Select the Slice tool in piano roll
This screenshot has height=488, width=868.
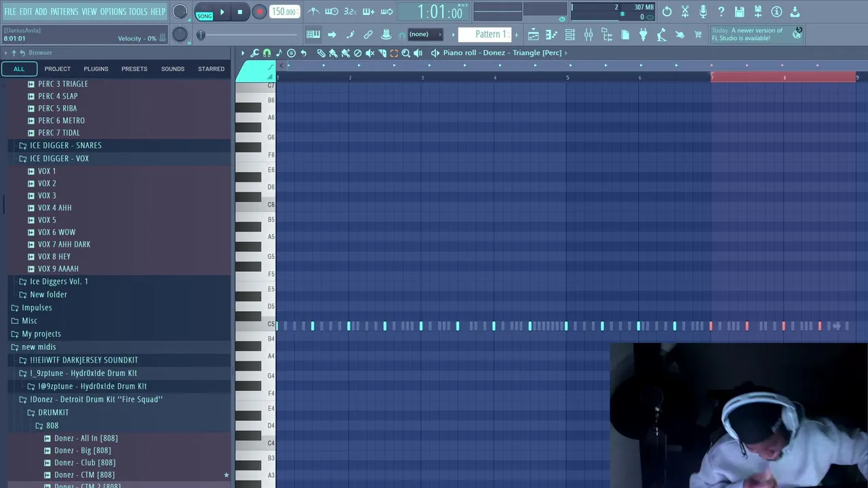tap(382, 53)
